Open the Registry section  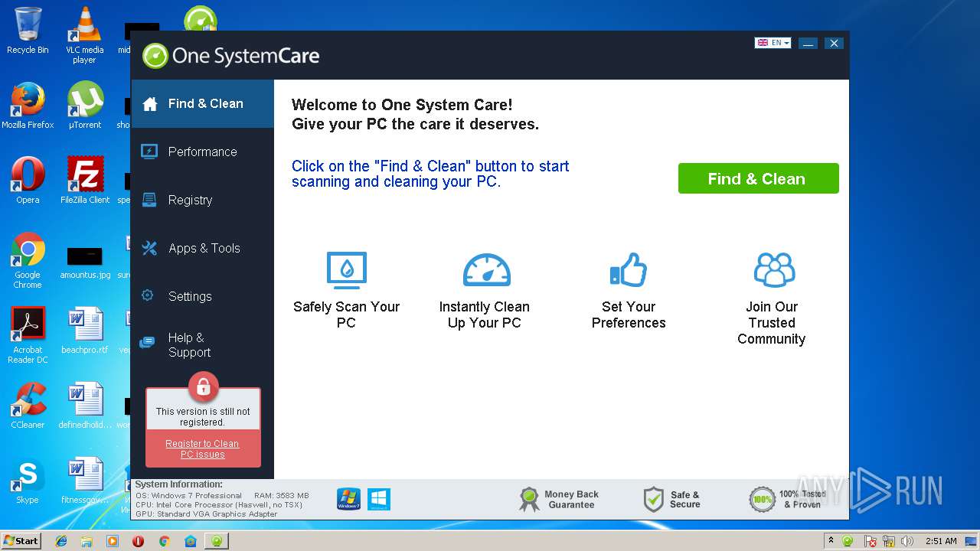(x=202, y=200)
